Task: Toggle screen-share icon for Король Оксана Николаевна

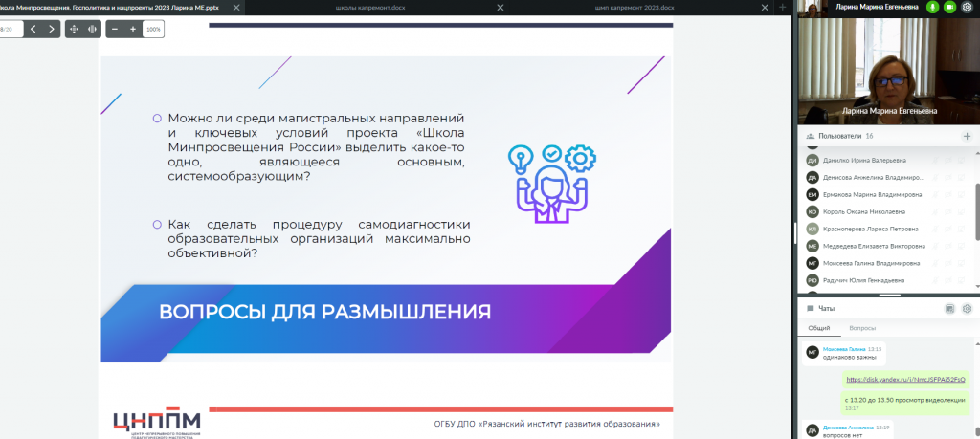Action: [961, 211]
